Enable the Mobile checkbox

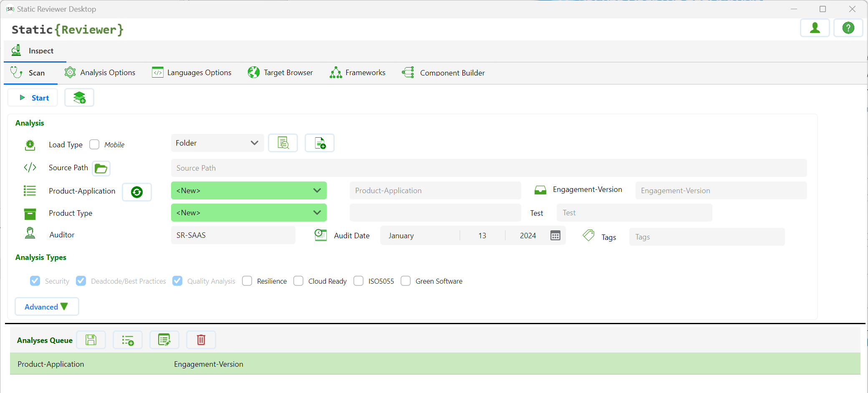95,144
